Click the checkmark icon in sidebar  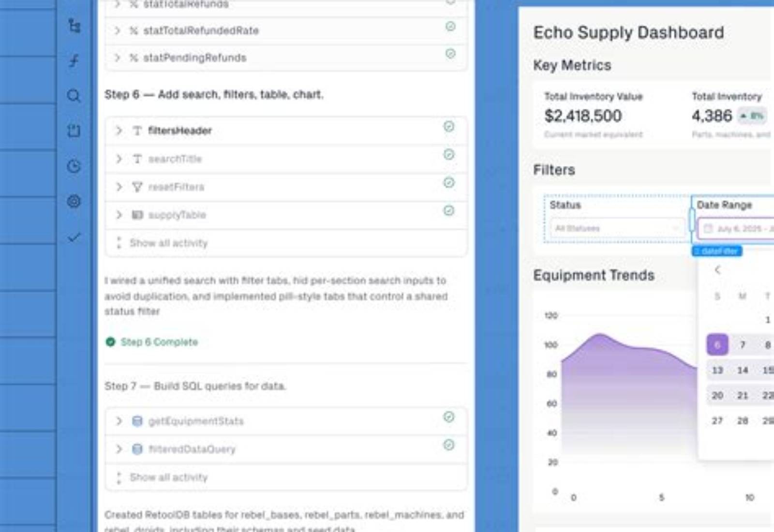(x=74, y=237)
